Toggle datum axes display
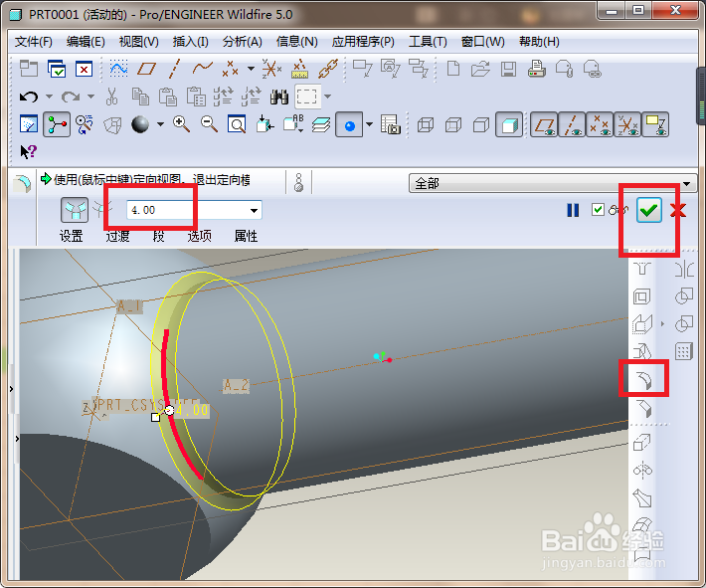The width and height of the screenshot is (706, 588). 572,124
